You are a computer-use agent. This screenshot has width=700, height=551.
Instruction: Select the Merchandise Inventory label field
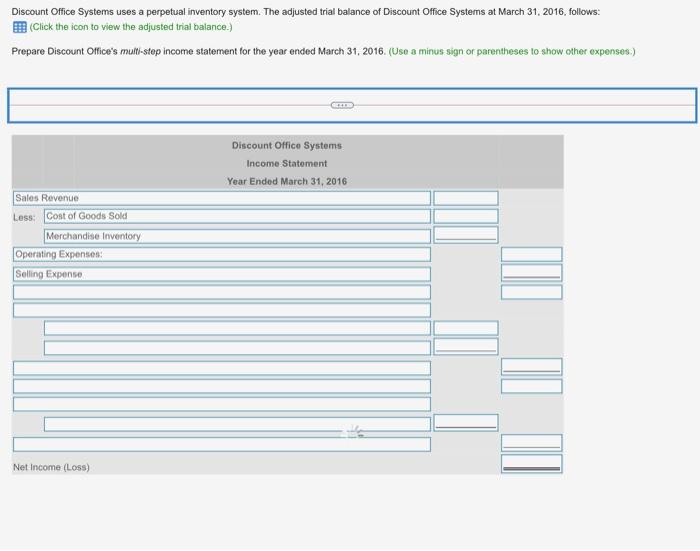tap(238, 236)
